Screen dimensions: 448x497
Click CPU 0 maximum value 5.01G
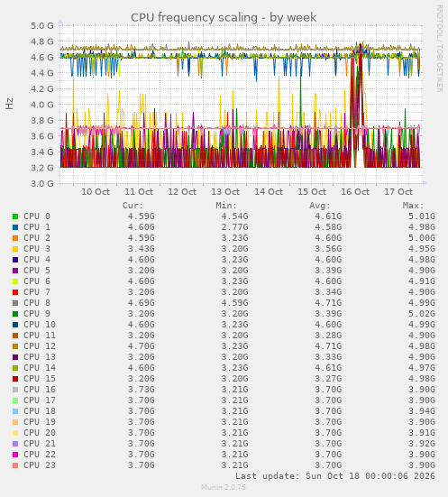click(x=422, y=216)
